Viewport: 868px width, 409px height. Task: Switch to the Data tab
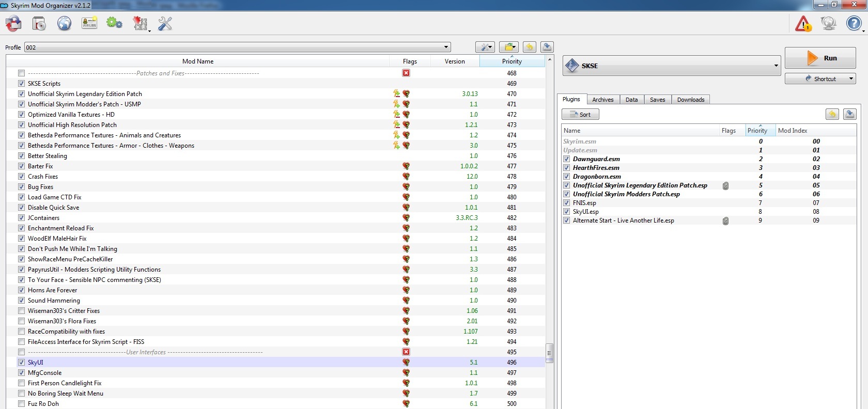632,100
